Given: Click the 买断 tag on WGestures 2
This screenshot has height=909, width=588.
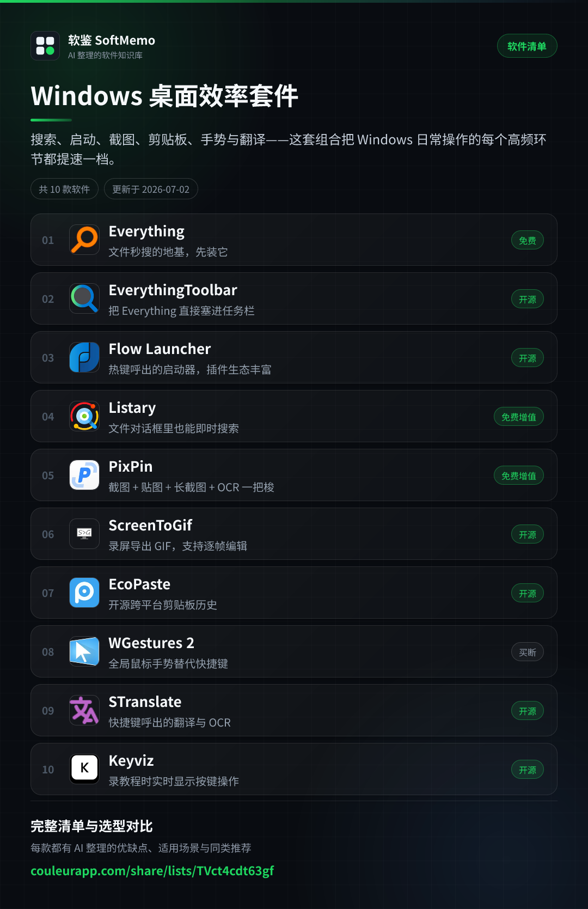Looking at the screenshot, I should coord(528,652).
